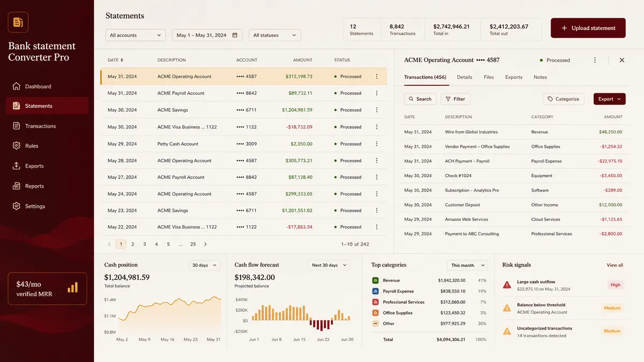Open the All statuses dropdown
Image resolution: width=644 pixels, height=362 pixels.
tap(275, 35)
